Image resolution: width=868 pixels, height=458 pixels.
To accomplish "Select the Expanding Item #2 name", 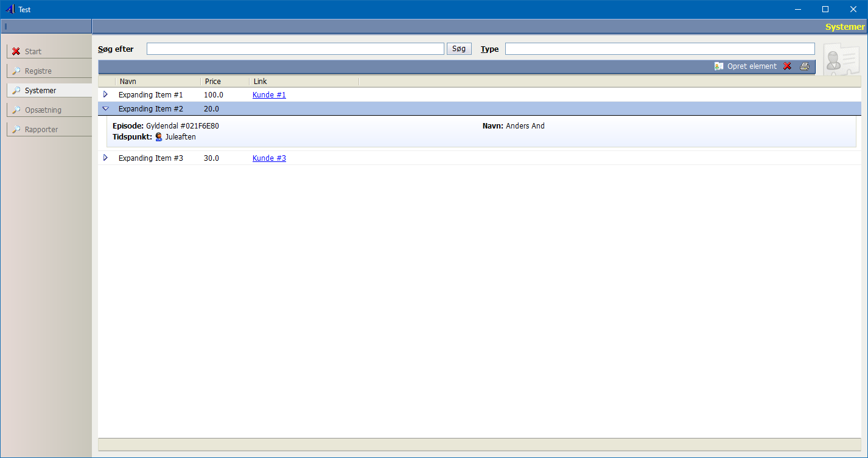I will (151, 109).
